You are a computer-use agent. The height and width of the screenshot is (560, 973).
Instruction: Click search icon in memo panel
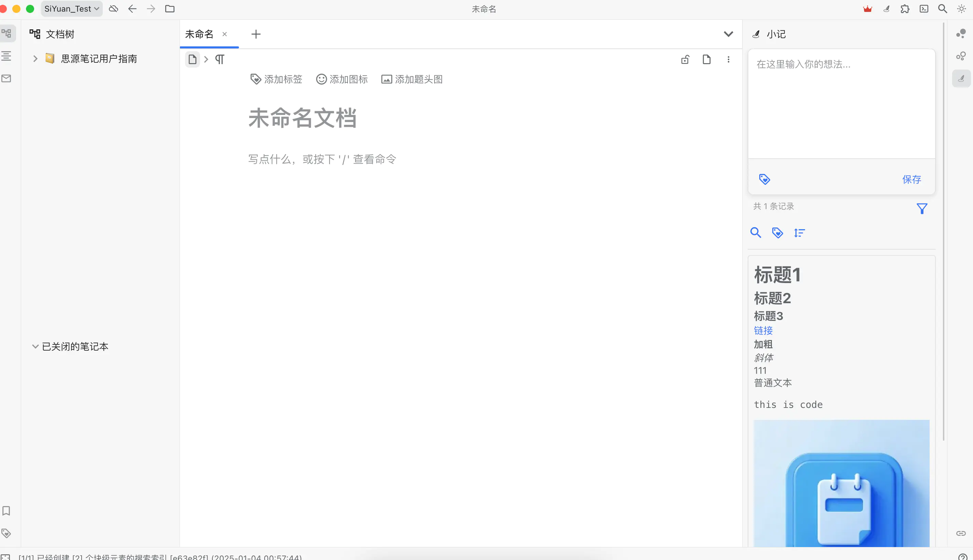756,233
